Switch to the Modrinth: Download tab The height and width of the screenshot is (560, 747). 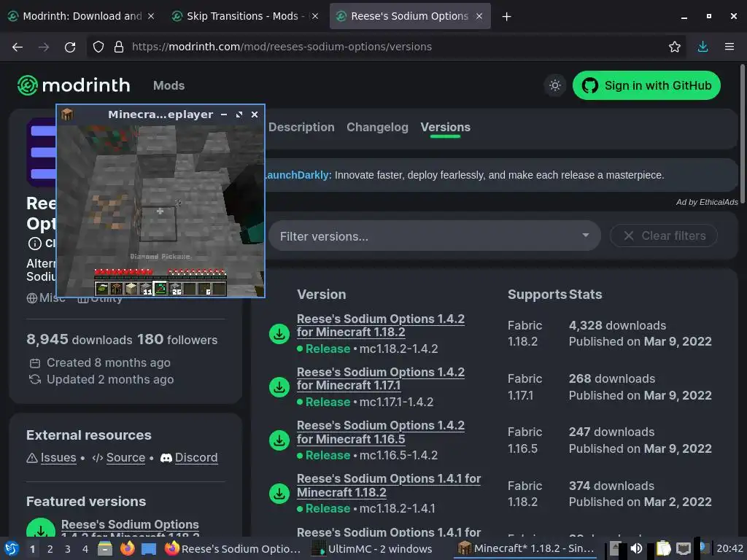click(81, 16)
